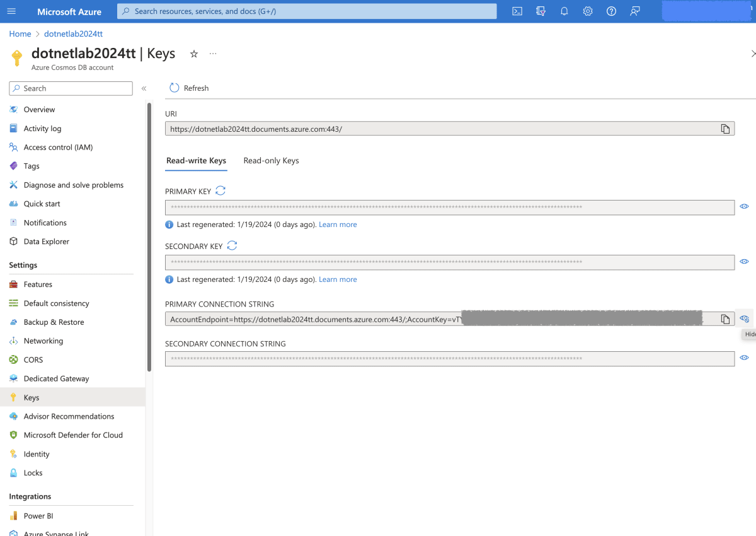Regenerate the Secondary Key
This screenshot has height=536, width=756.
pos(232,245)
